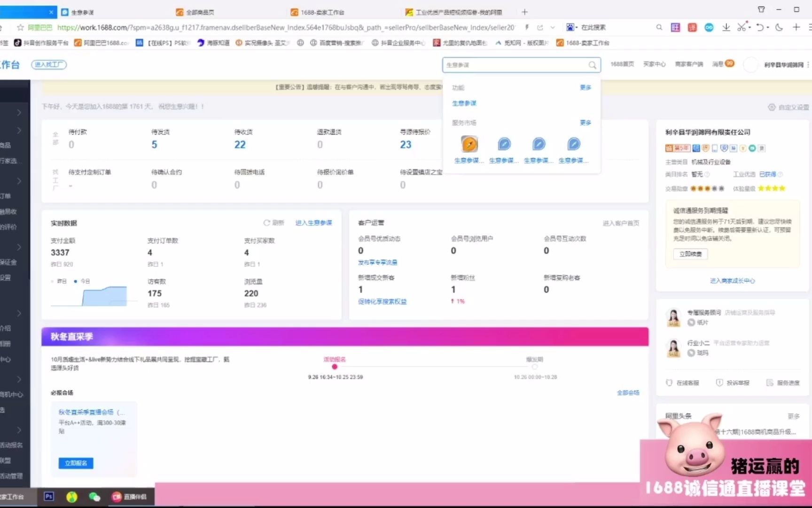Screen dimensions: 812x508
Task: Click the red translate extension icon
Action: (x=692, y=27)
